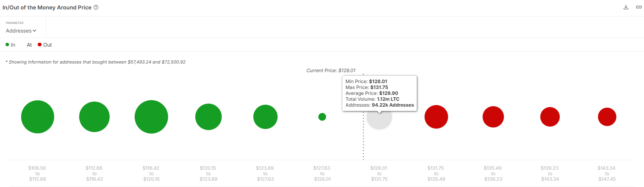Open the Addresses parameter dropdown
Image resolution: width=644 pixels, height=187 pixels.
pos(21,31)
